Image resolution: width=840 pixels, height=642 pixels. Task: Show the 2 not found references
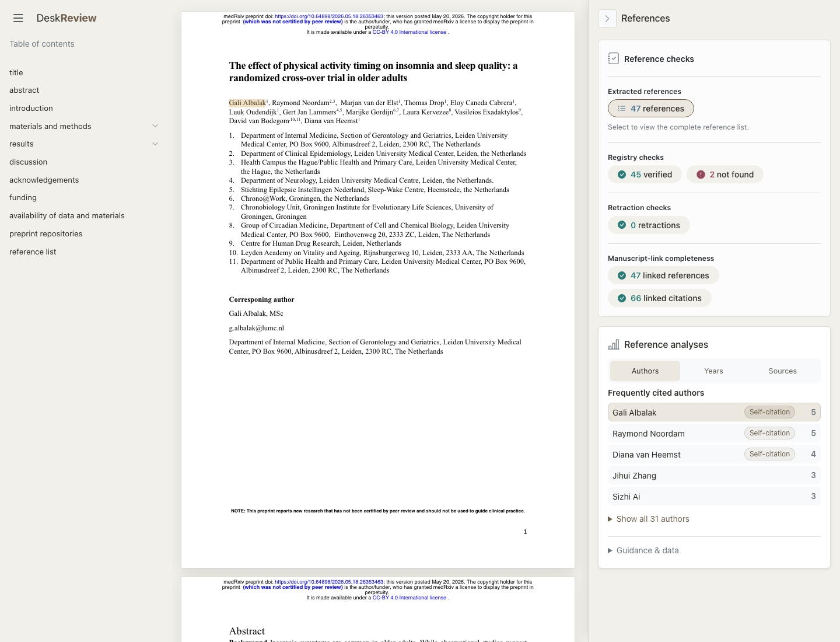click(725, 175)
